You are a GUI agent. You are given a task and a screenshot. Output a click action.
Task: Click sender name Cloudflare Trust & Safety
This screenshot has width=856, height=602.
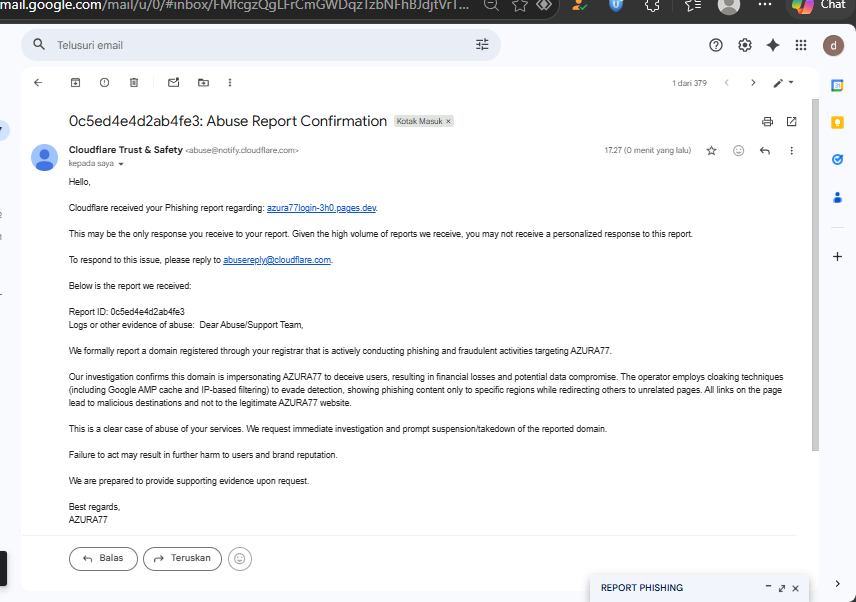(126, 150)
